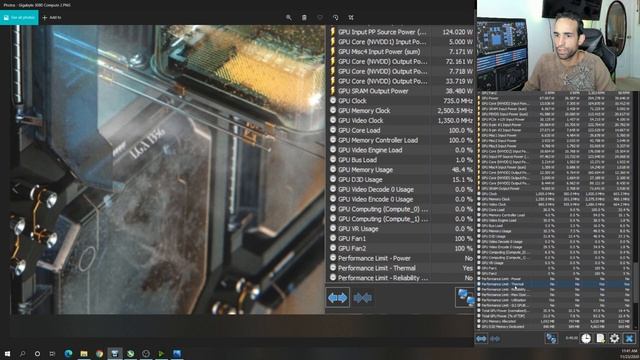Screen dimensions: 640x360
Task: Select GPU VR Usage row
Action: click(x=400, y=229)
